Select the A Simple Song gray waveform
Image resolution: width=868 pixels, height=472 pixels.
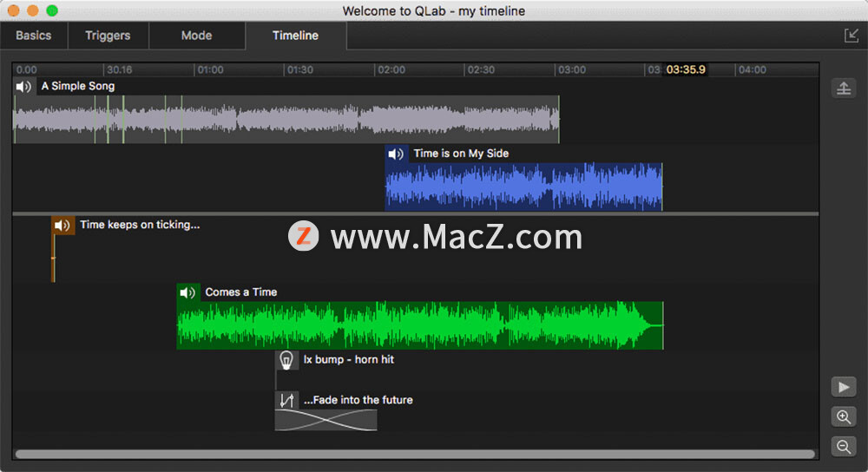(x=286, y=119)
